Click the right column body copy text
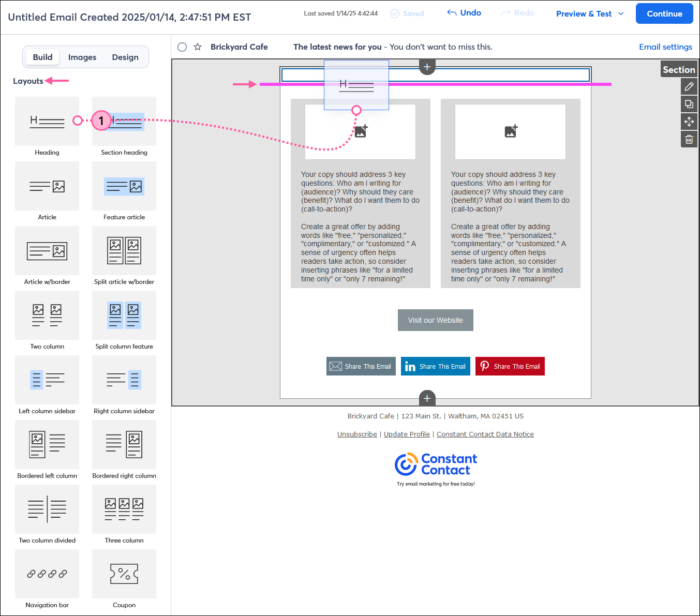Image resolution: width=700 pixels, height=616 pixels. click(x=511, y=227)
